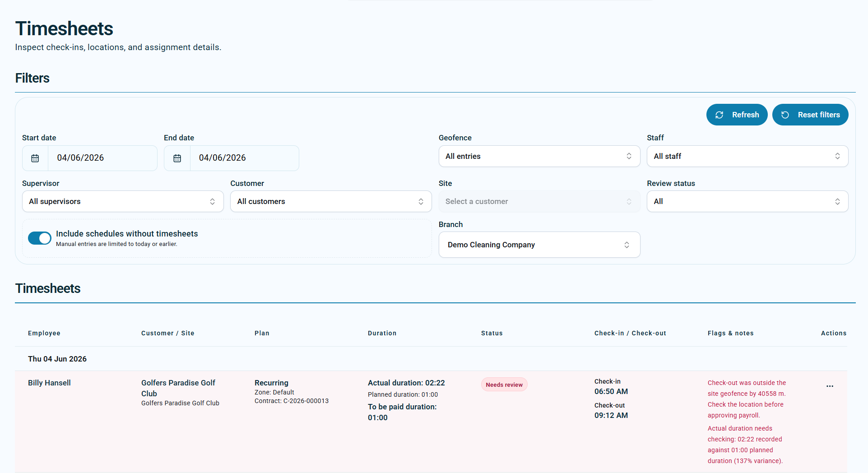Image resolution: width=868 pixels, height=473 pixels.
Task: Click Golfers Paradise Golf Club customer name
Action: (x=178, y=388)
